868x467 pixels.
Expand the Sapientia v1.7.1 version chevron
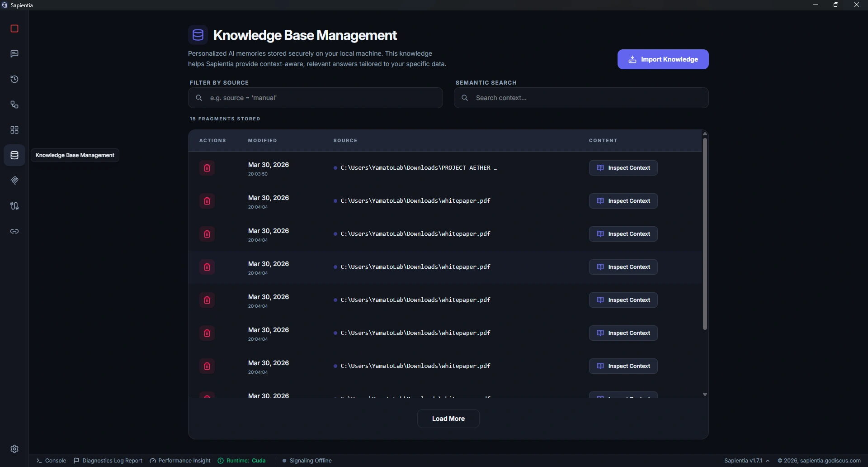(x=768, y=461)
